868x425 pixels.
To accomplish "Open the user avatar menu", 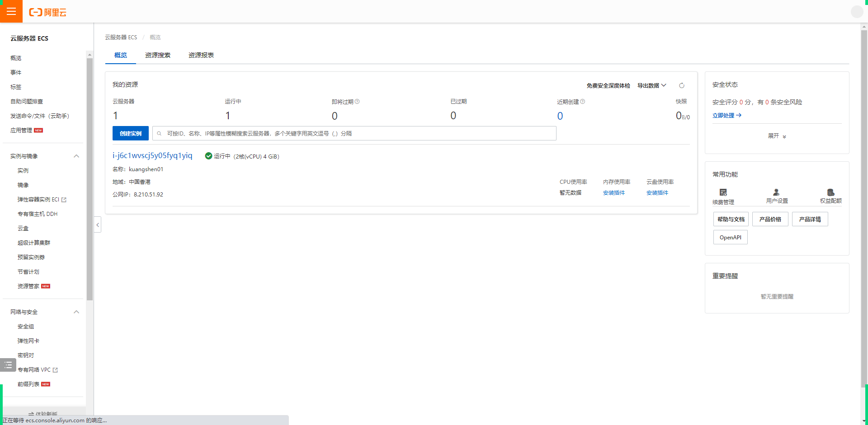I will point(857,12).
